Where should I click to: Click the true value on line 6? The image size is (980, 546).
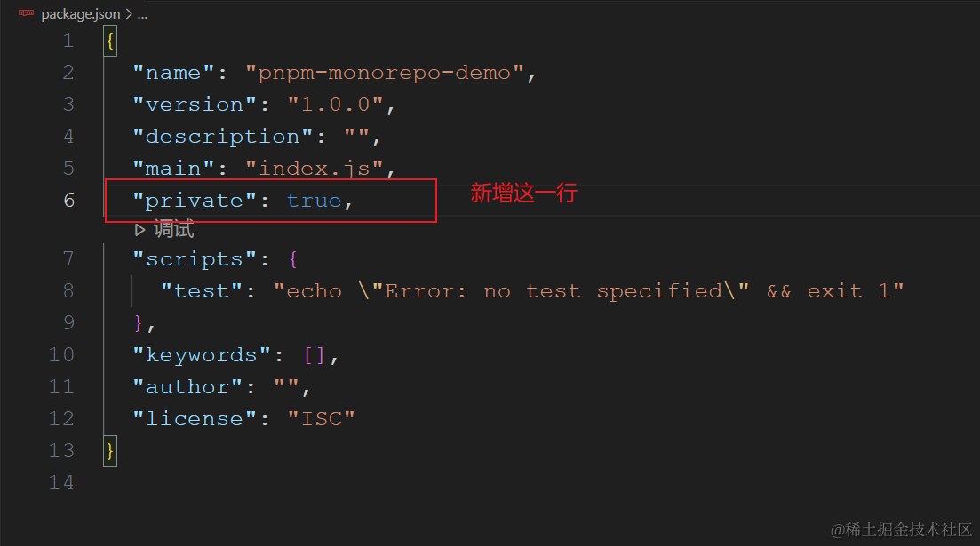315,201
